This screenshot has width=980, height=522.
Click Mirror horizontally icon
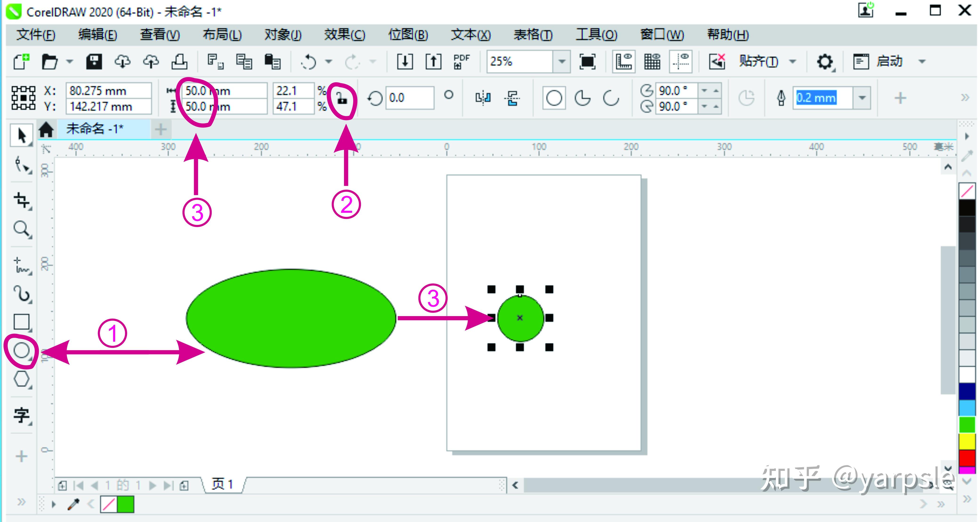(483, 98)
